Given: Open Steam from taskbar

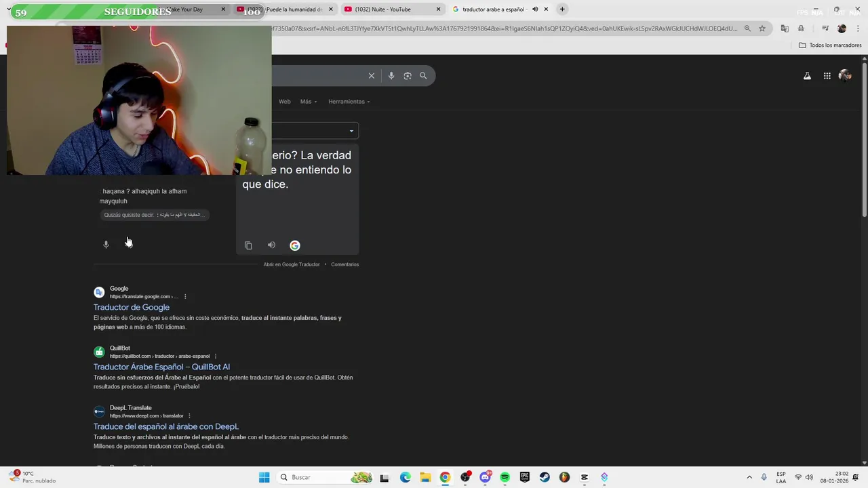Looking at the screenshot, I should point(545,477).
